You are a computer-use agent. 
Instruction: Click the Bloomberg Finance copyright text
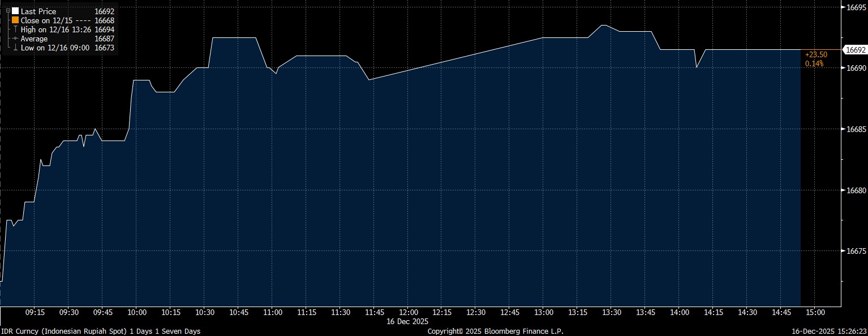(x=495, y=331)
